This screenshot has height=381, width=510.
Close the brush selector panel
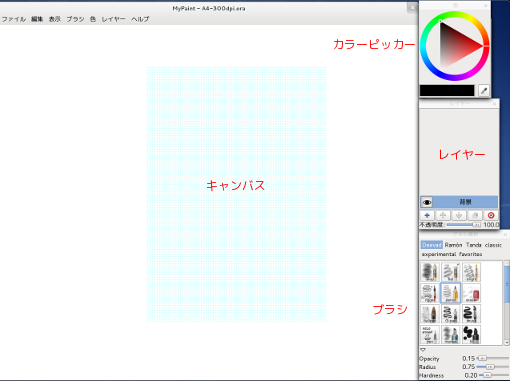(506, 235)
